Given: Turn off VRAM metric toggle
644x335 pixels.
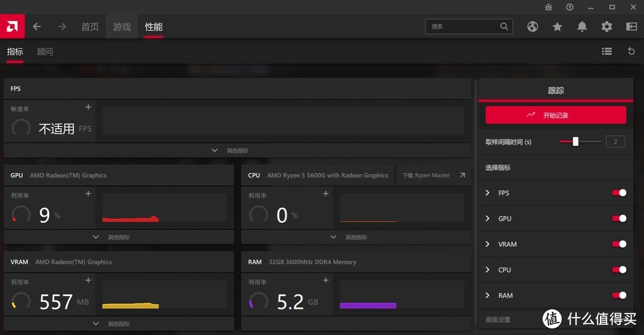Looking at the screenshot, I should coord(619,244).
